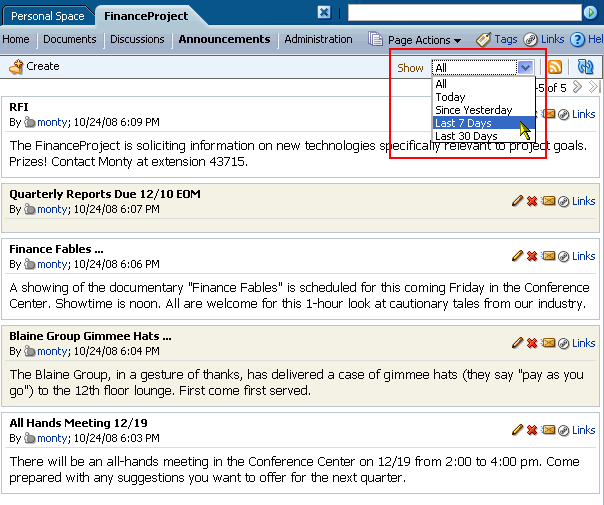
Task: Click the Finance Fables announcement title
Action: [56, 249]
